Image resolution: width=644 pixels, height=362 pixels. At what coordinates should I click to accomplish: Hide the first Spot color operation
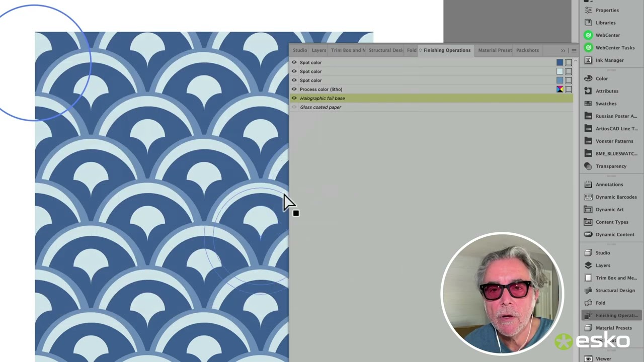tap(294, 63)
